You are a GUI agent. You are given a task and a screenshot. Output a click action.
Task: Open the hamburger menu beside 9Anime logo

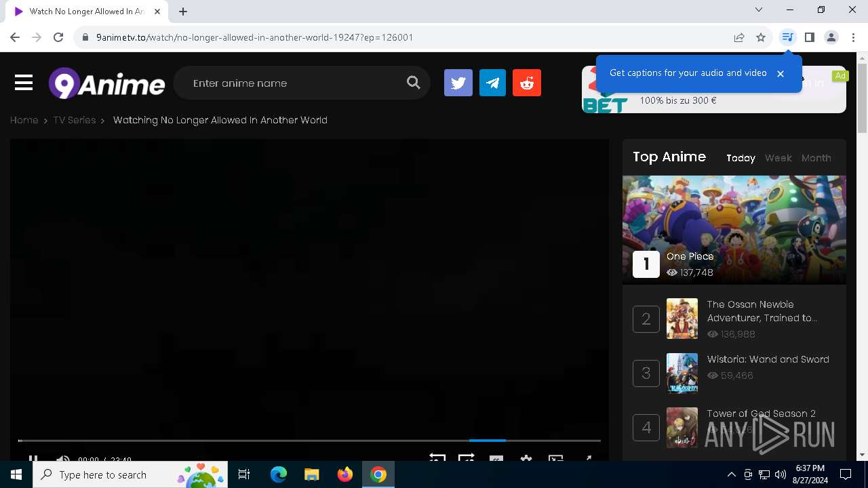(x=24, y=83)
